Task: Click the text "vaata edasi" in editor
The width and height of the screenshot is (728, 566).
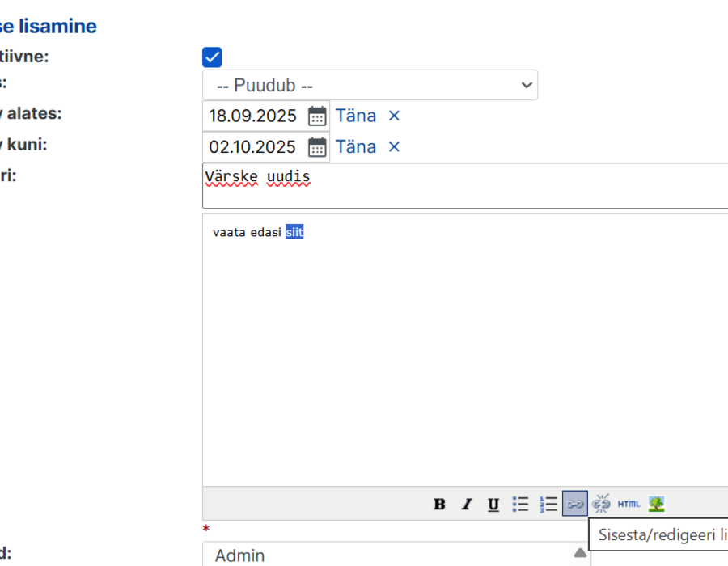Action: point(247,232)
